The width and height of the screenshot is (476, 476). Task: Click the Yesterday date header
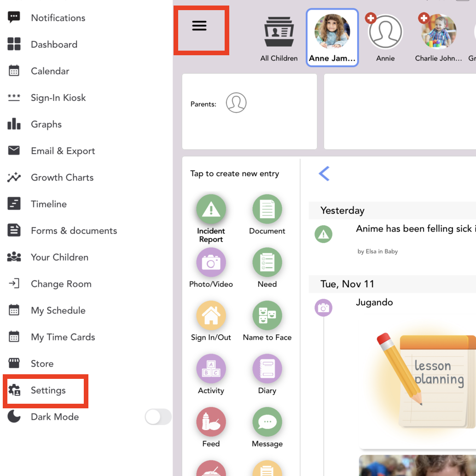point(392,210)
